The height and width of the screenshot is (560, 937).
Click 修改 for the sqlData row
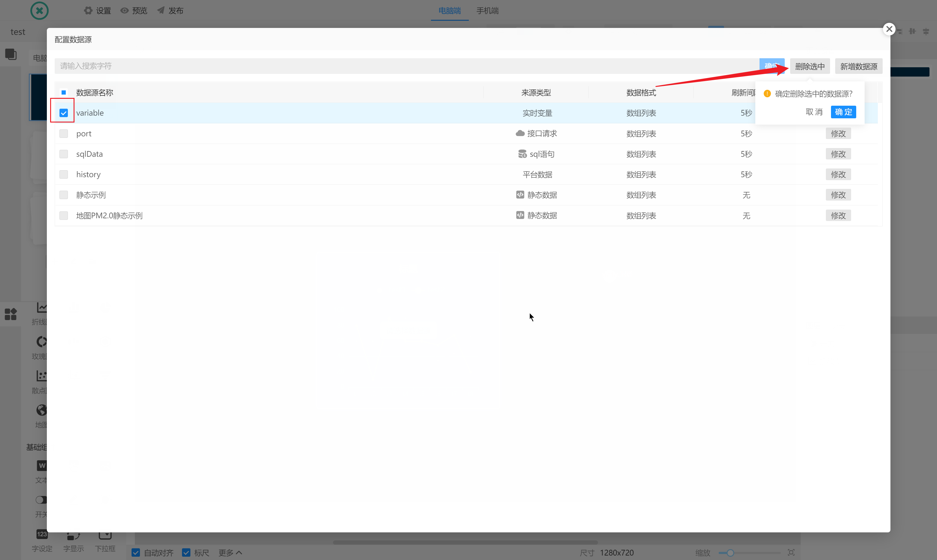tap(838, 154)
